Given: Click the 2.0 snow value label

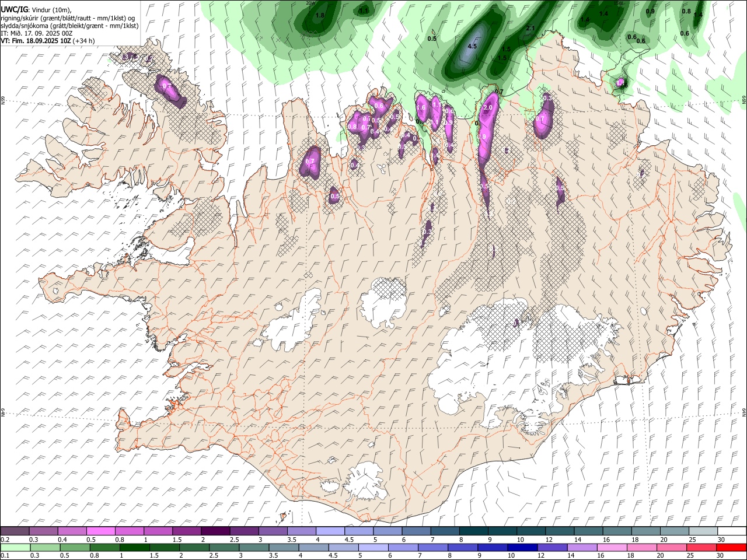Looking at the screenshot, I should 489,108.
